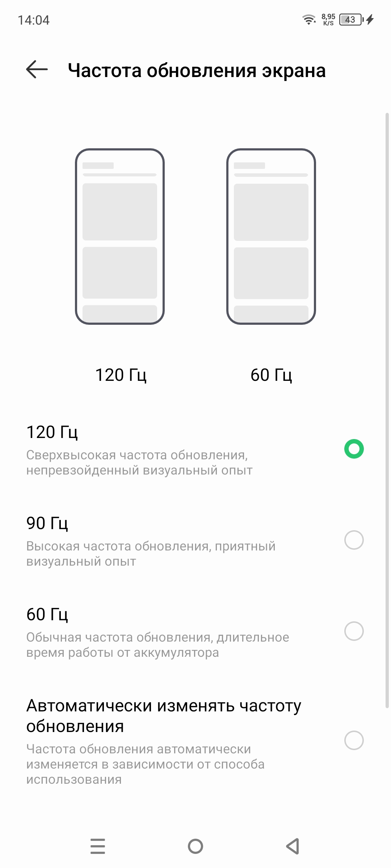This screenshot has width=391, height=868.
Task: Select the 60 Гц radio button
Action: [x=354, y=631]
